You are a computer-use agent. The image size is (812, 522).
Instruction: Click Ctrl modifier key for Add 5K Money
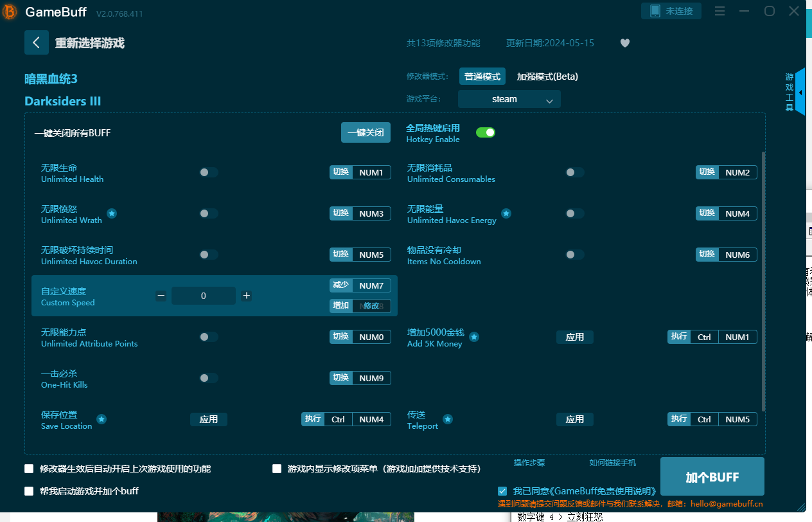[704, 337]
